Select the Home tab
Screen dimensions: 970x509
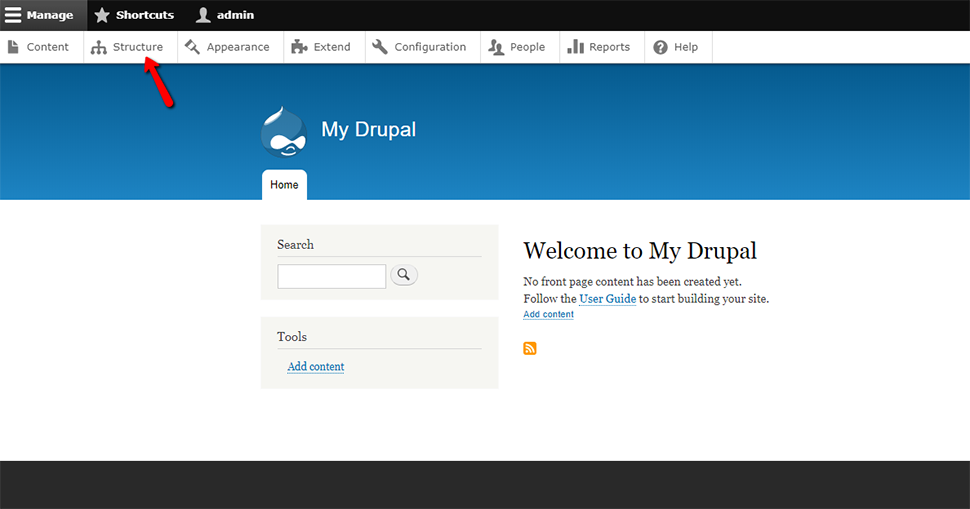(x=284, y=185)
